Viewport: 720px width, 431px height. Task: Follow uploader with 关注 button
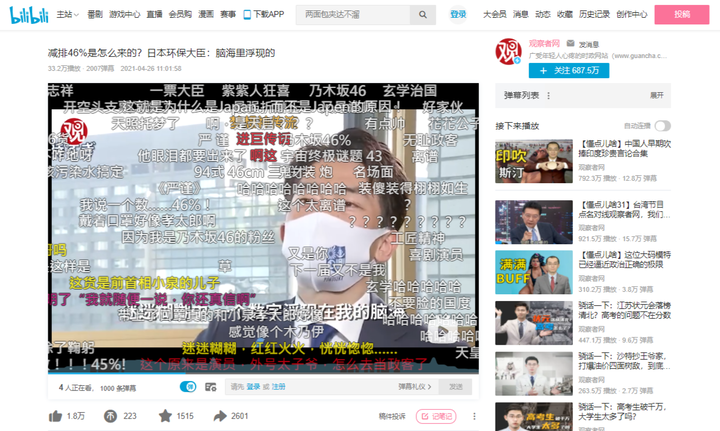(x=569, y=70)
